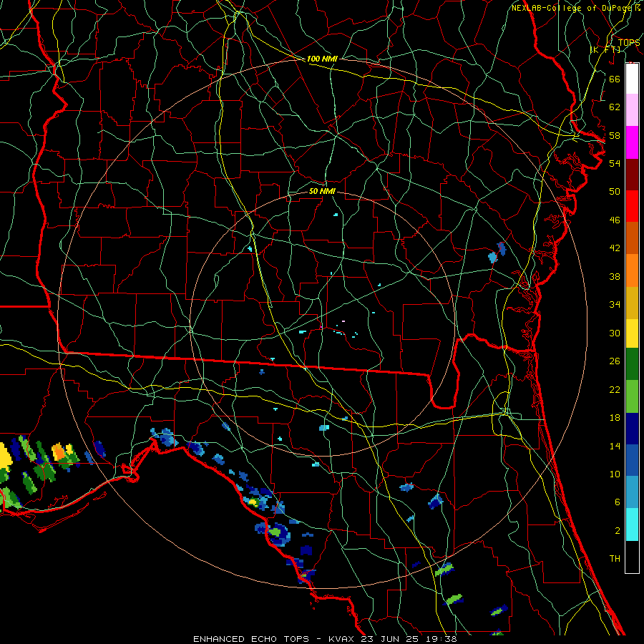The height and width of the screenshot is (644, 644).
Task: Click the orange echo top storm cell
Action: coord(59,452)
